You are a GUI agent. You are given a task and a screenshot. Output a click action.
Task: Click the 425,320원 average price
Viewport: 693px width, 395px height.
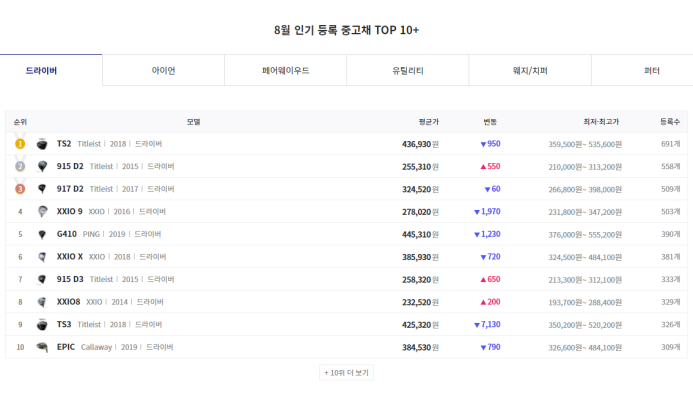pos(420,325)
